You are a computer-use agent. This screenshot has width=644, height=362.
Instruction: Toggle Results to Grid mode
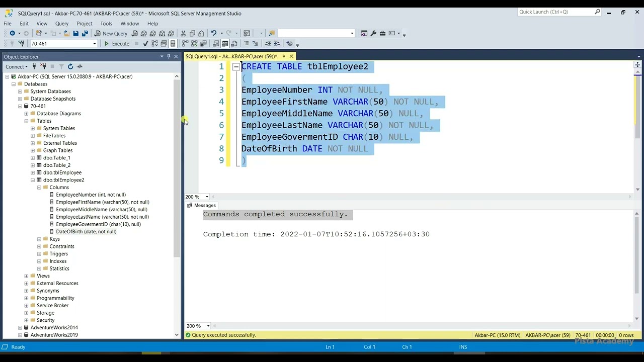tap(225, 43)
